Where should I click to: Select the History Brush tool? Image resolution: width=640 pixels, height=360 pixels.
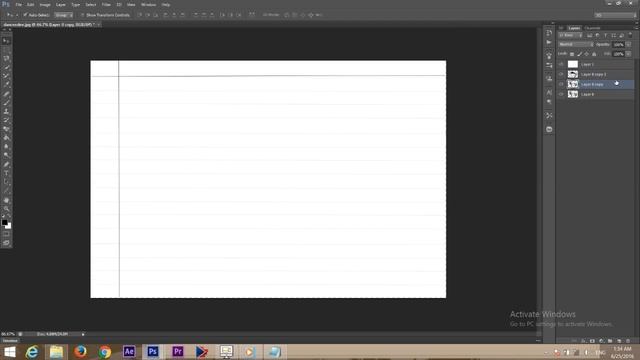point(6,120)
